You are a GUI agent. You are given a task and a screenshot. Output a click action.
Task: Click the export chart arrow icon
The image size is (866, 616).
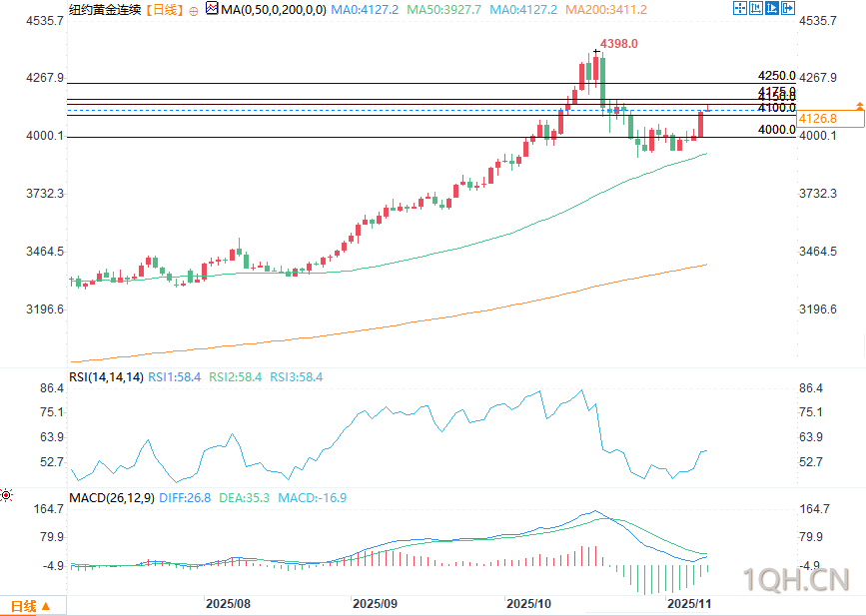(x=787, y=8)
